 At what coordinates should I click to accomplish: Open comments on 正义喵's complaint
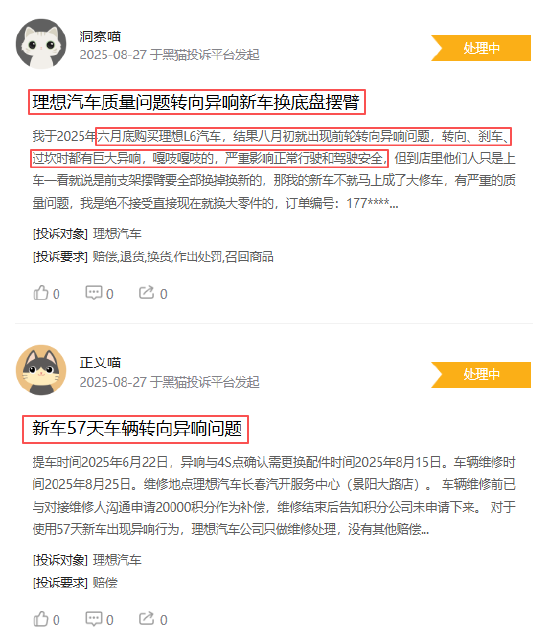pos(99,619)
